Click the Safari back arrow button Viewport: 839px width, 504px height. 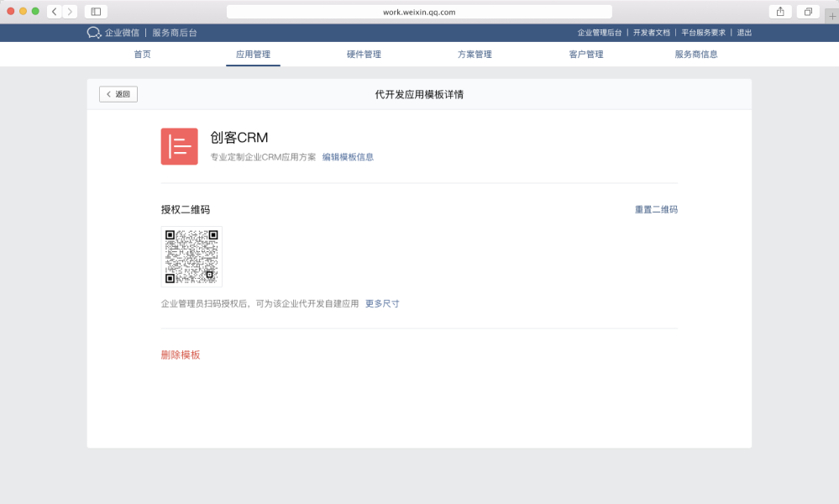54,11
